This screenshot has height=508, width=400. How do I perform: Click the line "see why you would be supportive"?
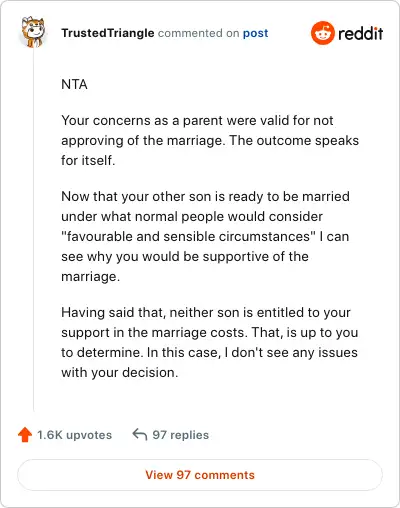click(185, 257)
